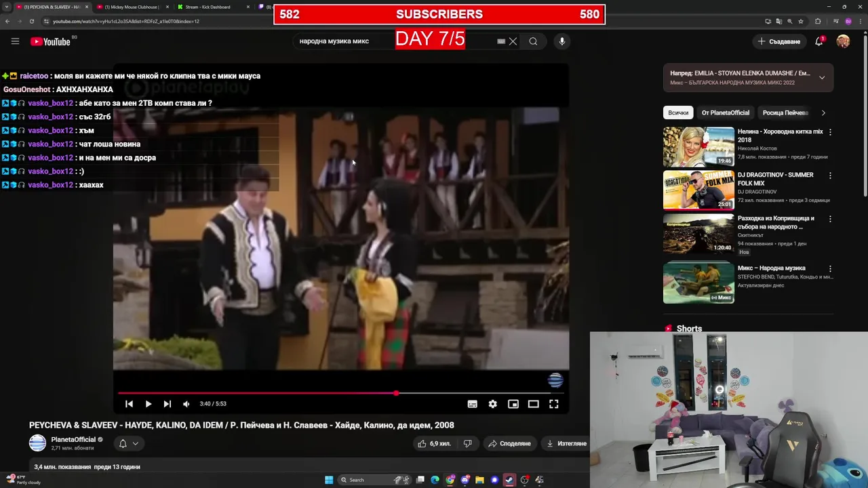Open Discord from the taskbar
The height and width of the screenshot is (488, 868).
465,480
